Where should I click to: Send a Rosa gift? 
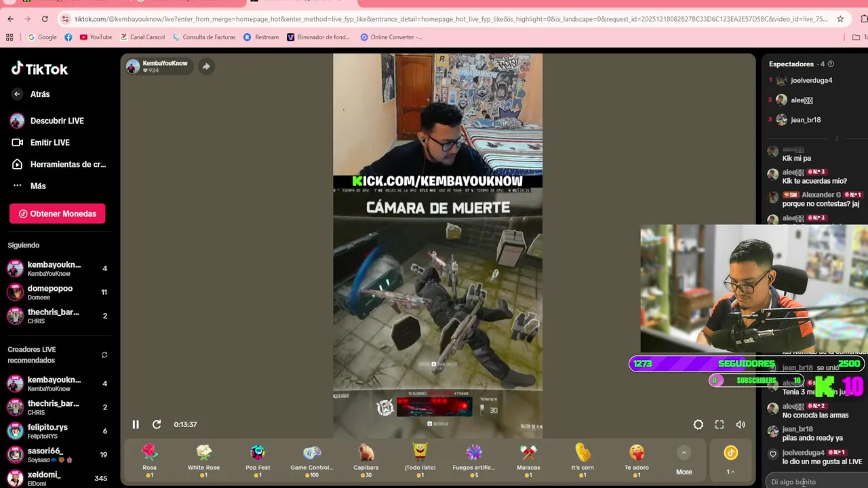pos(149,461)
